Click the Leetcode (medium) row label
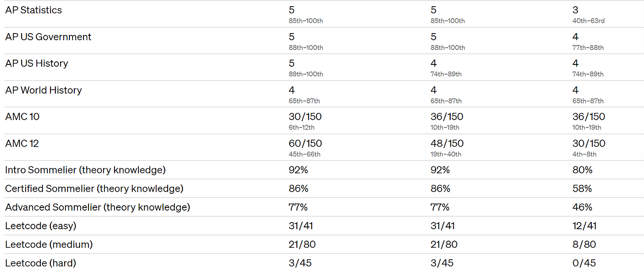 (x=49, y=244)
